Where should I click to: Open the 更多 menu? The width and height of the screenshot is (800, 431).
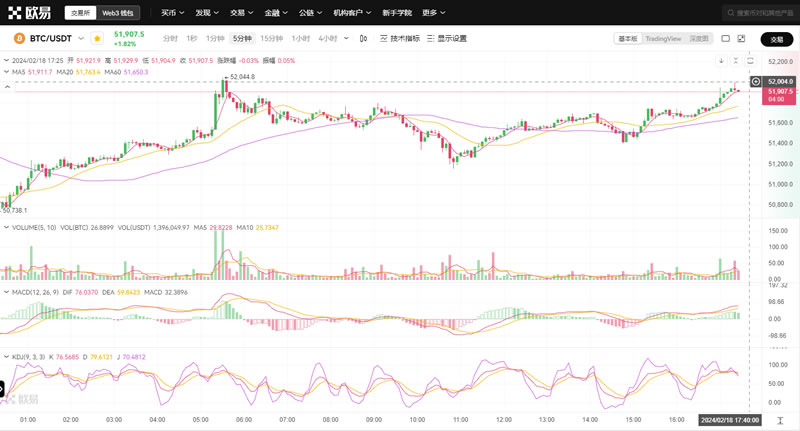(x=434, y=13)
